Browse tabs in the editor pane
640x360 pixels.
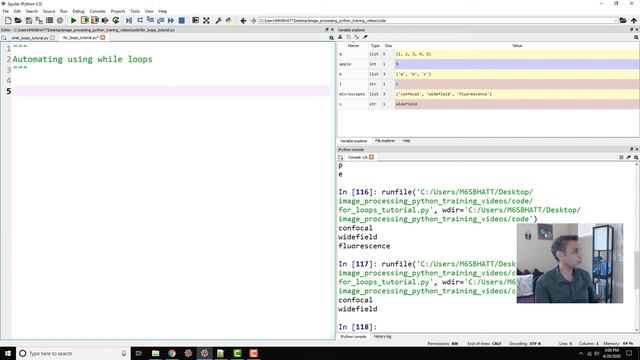[4, 38]
